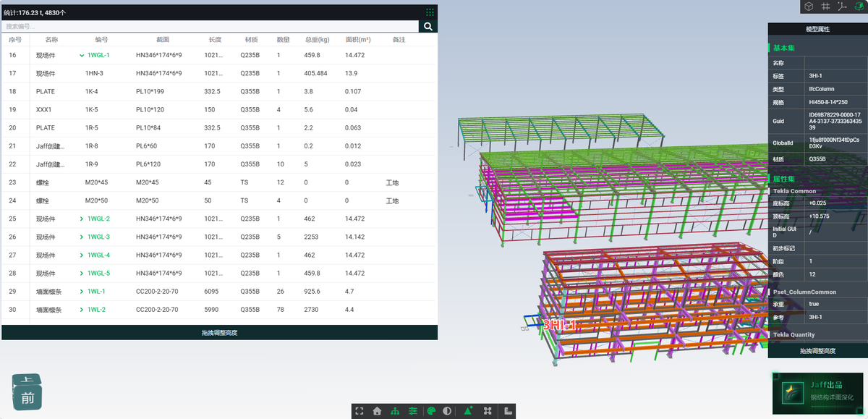This screenshot has width=868, height=419.
Task: Click the home view icon
Action: (x=377, y=411)
